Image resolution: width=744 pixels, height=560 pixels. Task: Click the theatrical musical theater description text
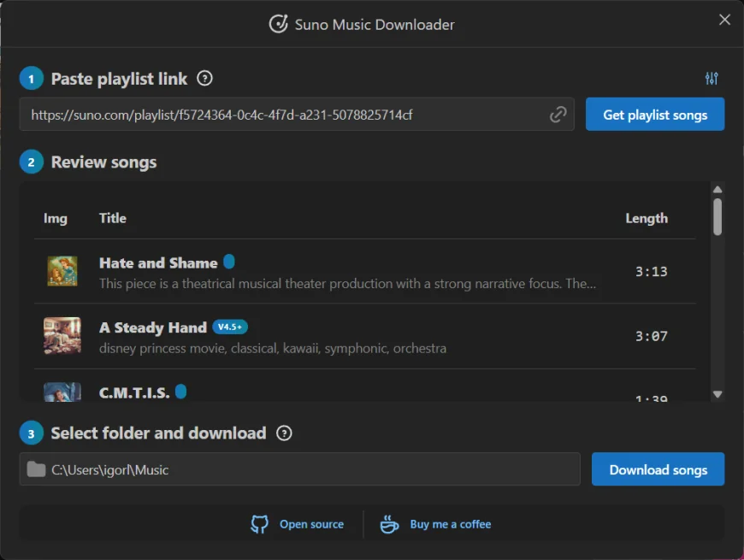tap(347, 284)
